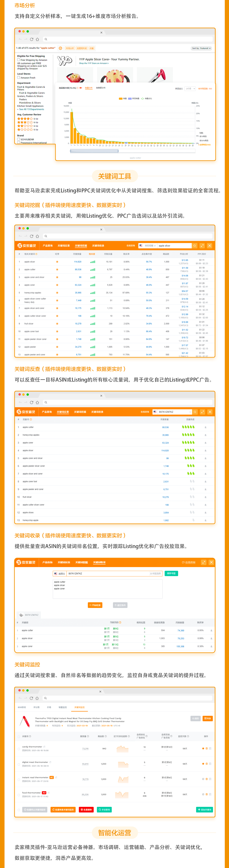229x868 pixels.
Task: Open 产品查询 tab in the reverse lookup toolbar
Action: click(47, 412)
